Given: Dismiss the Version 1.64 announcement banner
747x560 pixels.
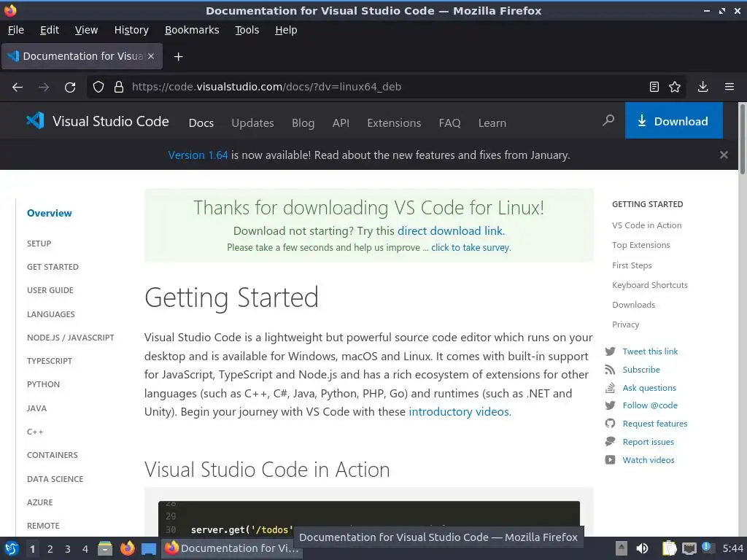Looking at the screenshot, I should pyautogui.click(x=724, y=155).
